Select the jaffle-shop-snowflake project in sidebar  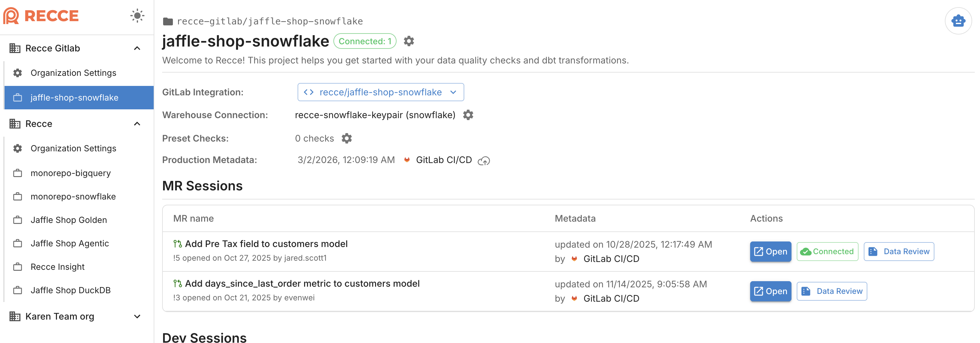coord(75,97)
